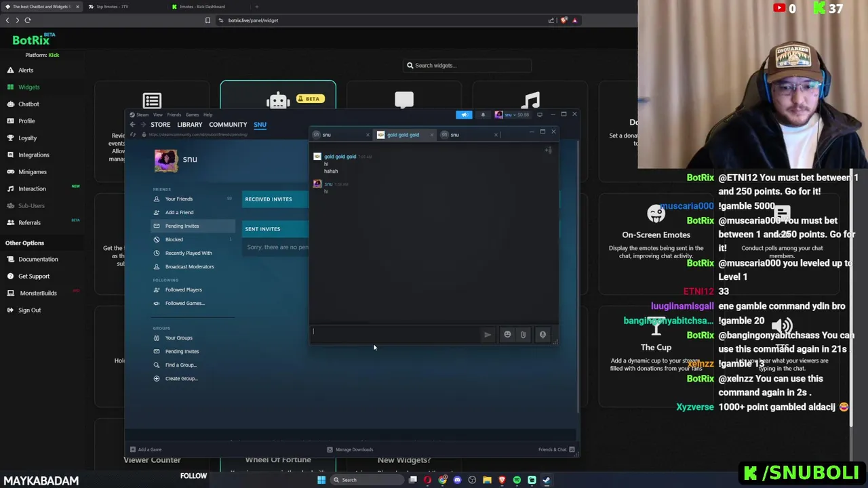
Task: Open the Windows Start menu
Action: 321,480
